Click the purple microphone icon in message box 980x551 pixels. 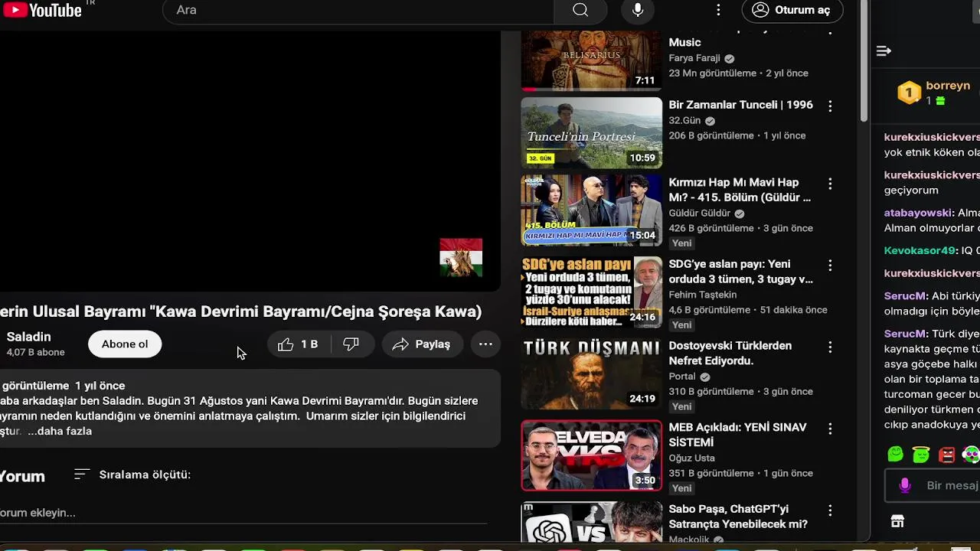pyautogui.click(x=905, y=485)
